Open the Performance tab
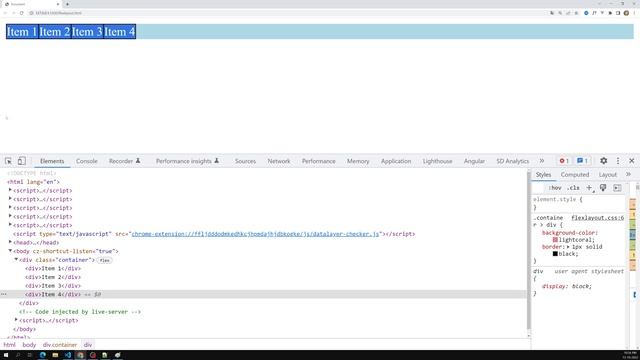This screenshot has width=640, height=360. [319, 161]
